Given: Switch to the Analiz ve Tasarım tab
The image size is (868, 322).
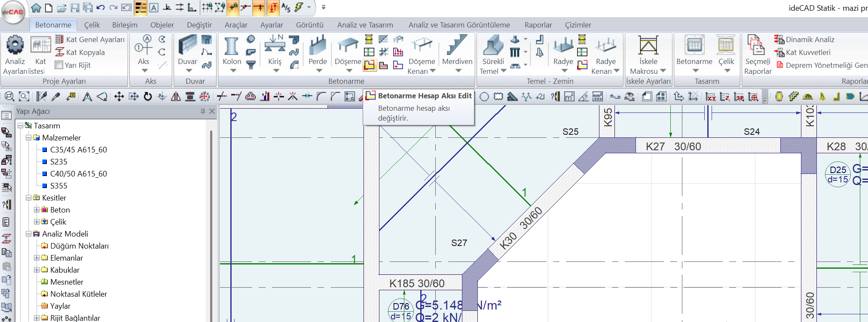Looking at the screenshot, I should (x=365, y=25).
